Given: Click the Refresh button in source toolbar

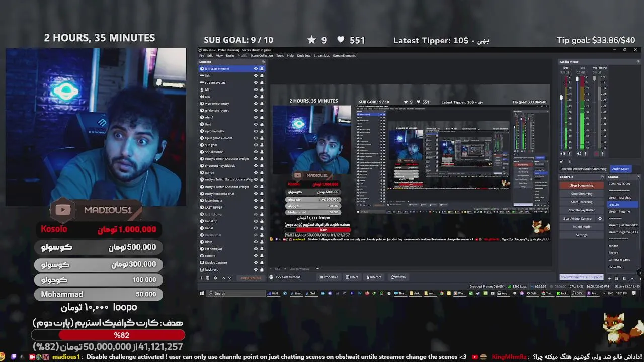Looking at the screenshot, I should click(x=398, y=277).
